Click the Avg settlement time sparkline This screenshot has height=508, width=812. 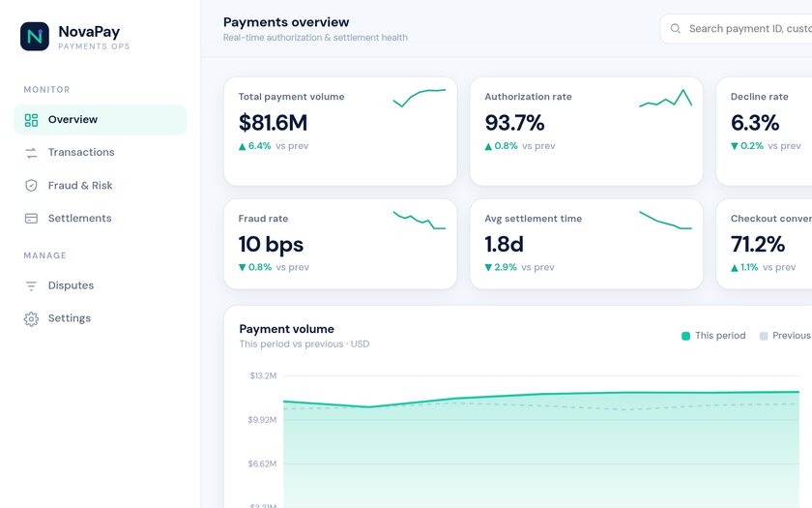[x=665, y=220]
